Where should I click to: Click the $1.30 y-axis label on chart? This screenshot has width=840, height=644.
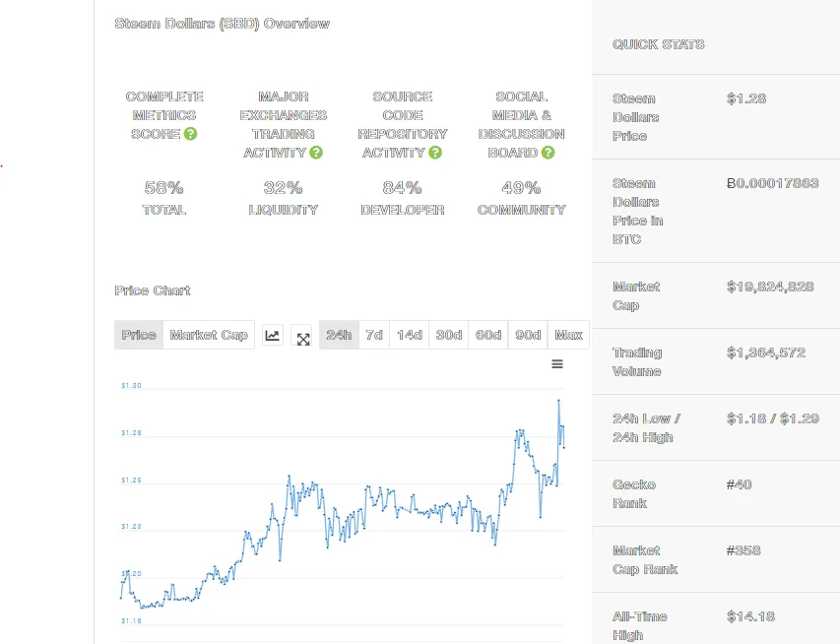click(131, 386)
